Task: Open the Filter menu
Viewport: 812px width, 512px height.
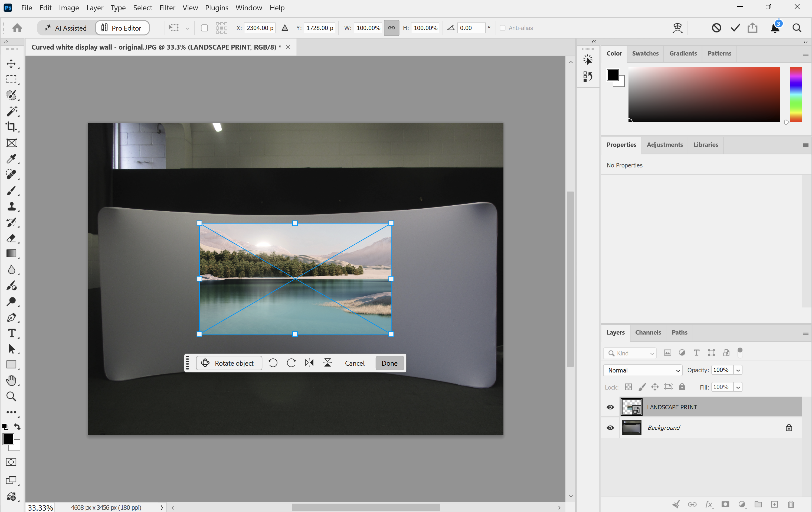Action: tap(167, 8)
